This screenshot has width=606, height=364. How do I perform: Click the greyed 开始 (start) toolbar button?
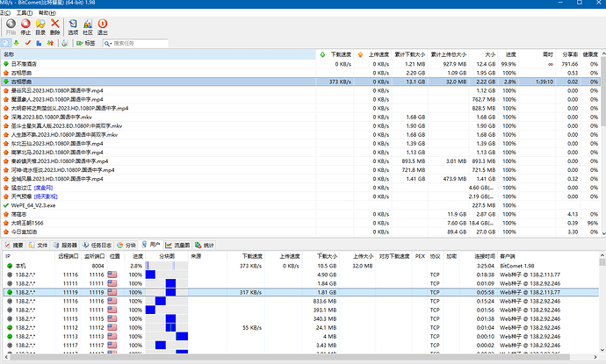(x=11, y=27)
